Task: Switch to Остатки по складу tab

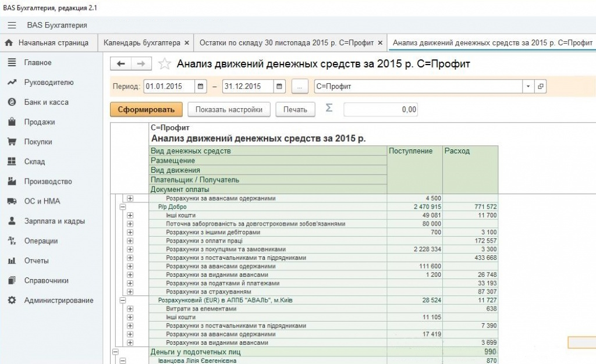Action: [286, 43]
